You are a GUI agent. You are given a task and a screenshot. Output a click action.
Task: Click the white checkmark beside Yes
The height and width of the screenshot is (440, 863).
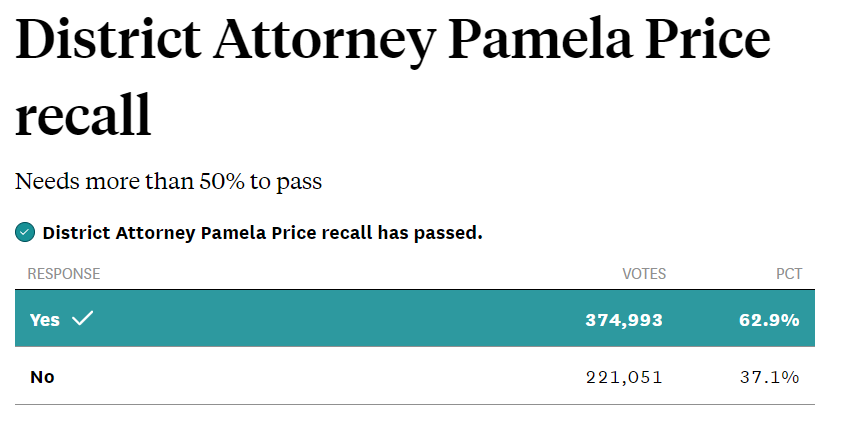(83, 318)
